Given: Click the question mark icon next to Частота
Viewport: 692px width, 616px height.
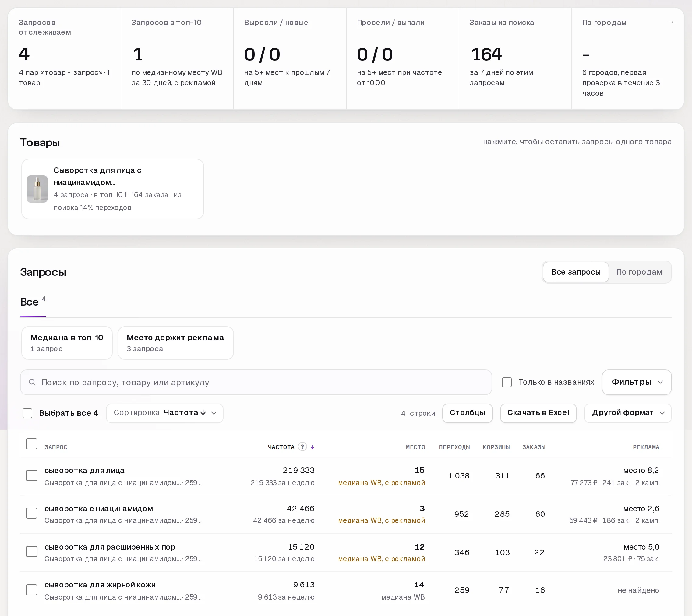Looking at the screenshot, I should point(302,446).
